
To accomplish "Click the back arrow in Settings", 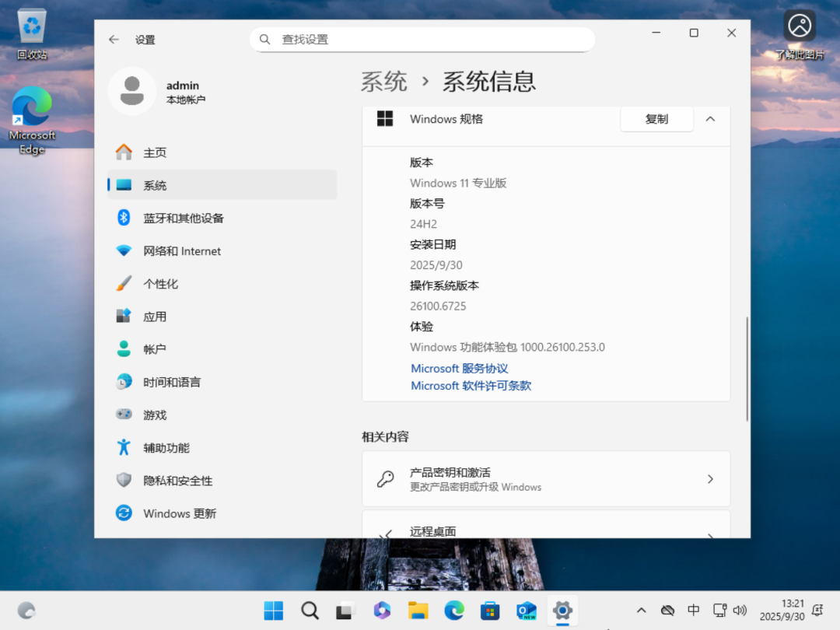I will tap(114, 40).
